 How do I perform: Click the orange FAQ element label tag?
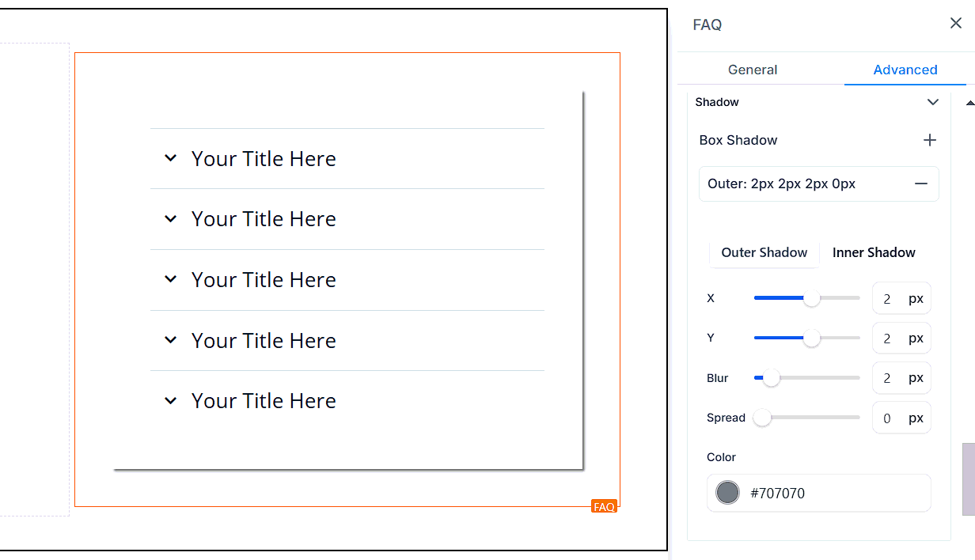point(604,506)
